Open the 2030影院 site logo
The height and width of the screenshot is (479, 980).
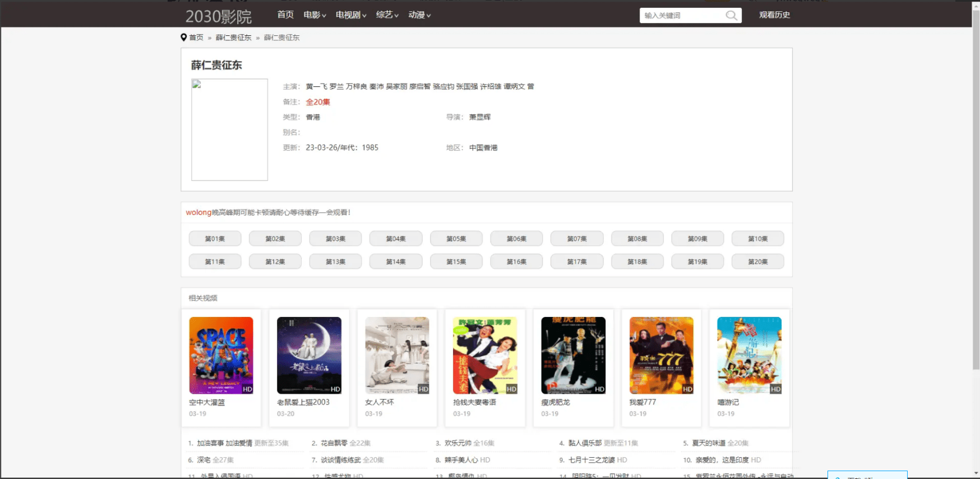(219, 16)
